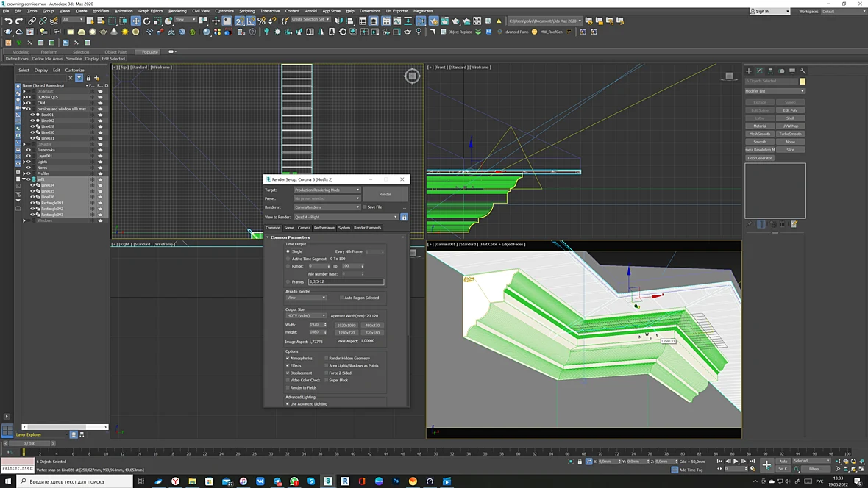Viewport: 868px width, 488px height.
Task: Click the TurboSmooth modifier button
Action: pos(790,134)
